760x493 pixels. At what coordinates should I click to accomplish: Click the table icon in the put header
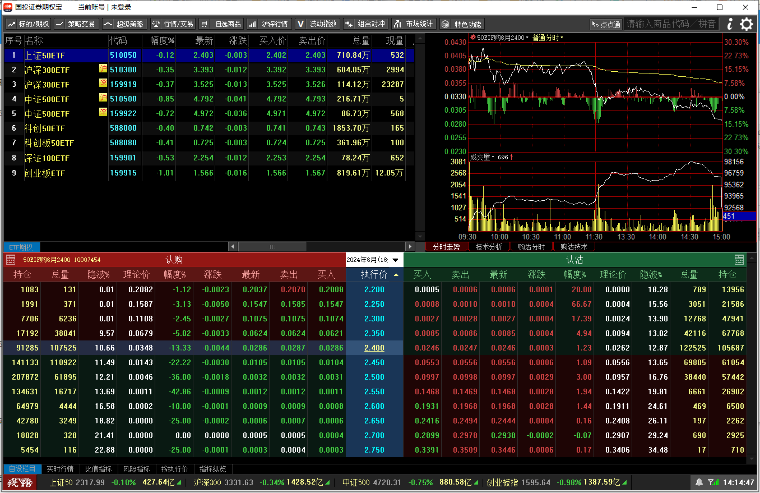click(x=739, y=260)
